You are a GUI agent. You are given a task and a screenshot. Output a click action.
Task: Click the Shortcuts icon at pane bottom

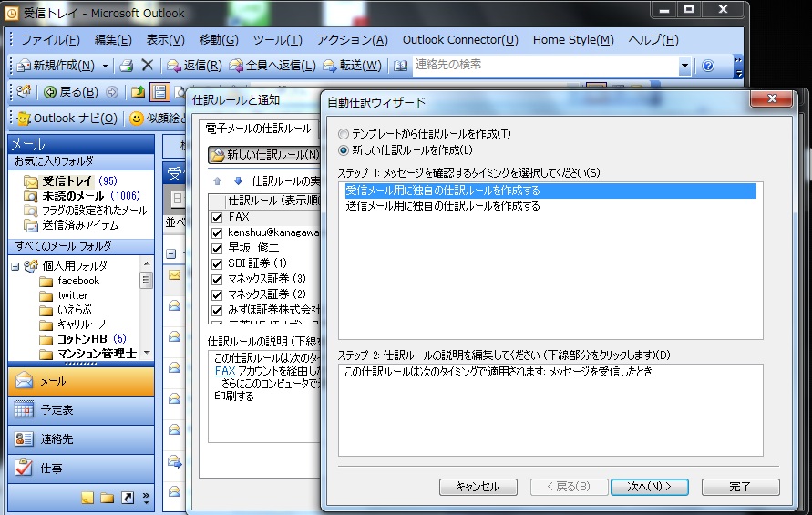pyautogui.click(x=128, y=498)
